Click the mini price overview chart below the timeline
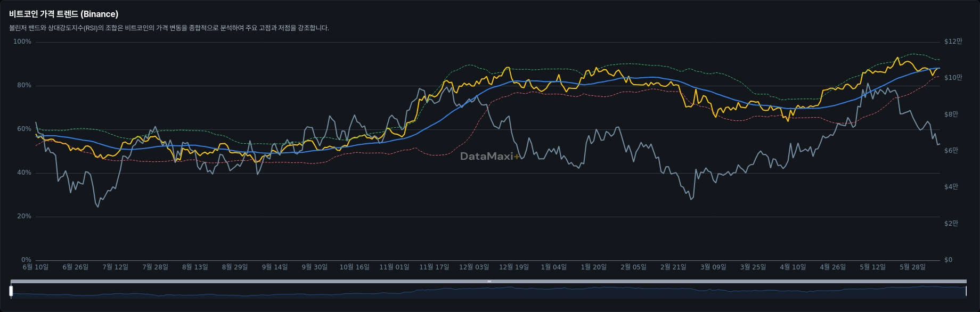The height and width of the screenshot is (312, 980). (488, 291)
